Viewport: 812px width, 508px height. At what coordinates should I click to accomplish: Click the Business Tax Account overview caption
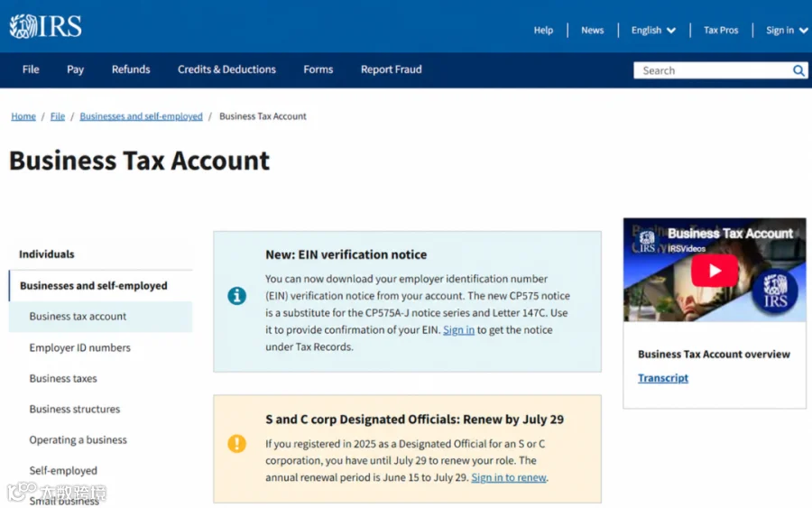click(714, 355)
